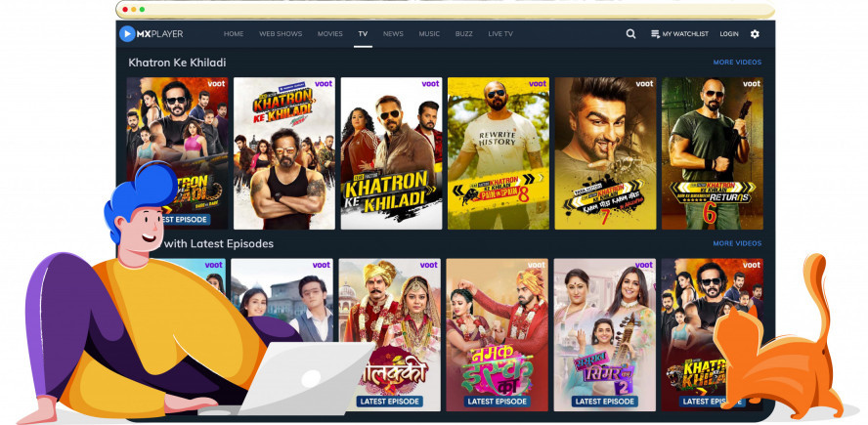
Task: Go to the Home tab
Action: click(x=234, y=34)
